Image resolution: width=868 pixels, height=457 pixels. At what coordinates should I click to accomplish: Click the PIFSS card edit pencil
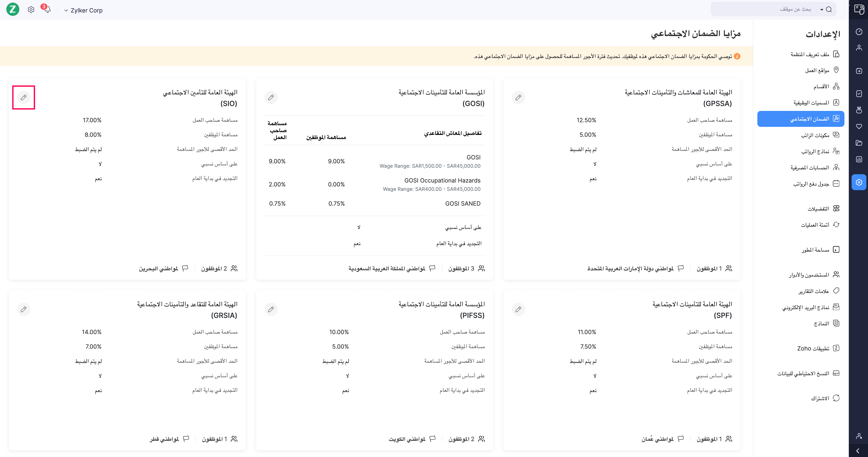click(x=271, y=309)
